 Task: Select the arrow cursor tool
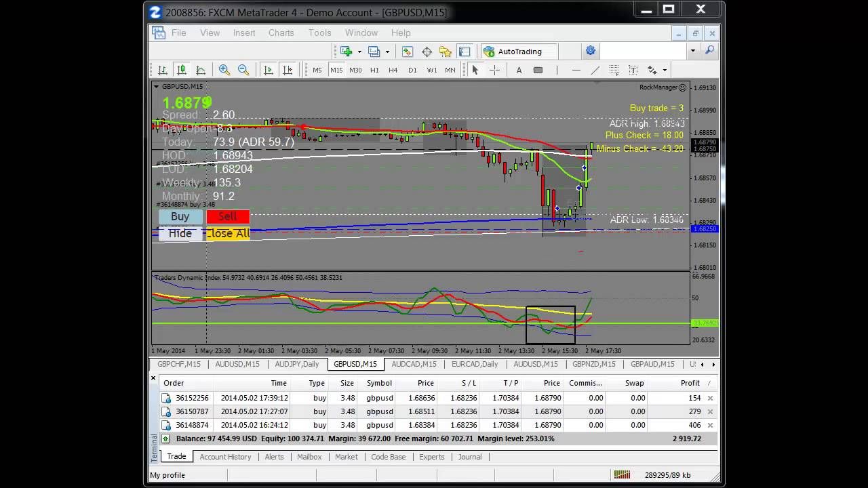pos(475,70)
